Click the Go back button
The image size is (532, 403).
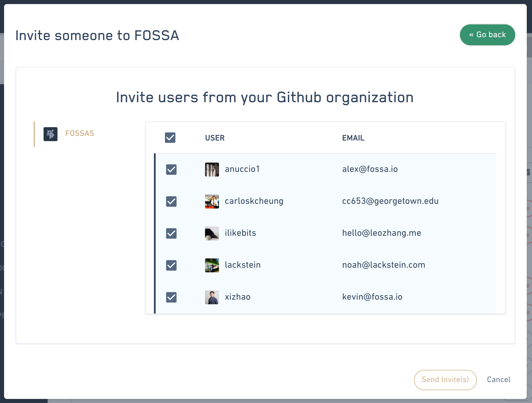(x=487, y=35)
